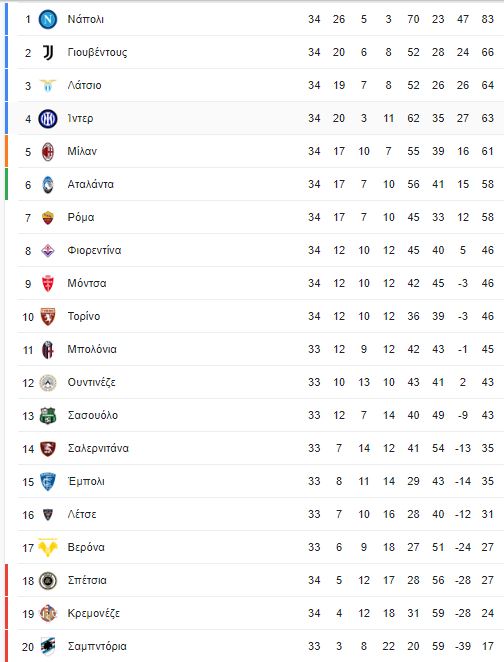Screen dimensions: 504x662
Task: Click the Torino bull crest icon
Action: pyautogui.click(x=48, y=317)
